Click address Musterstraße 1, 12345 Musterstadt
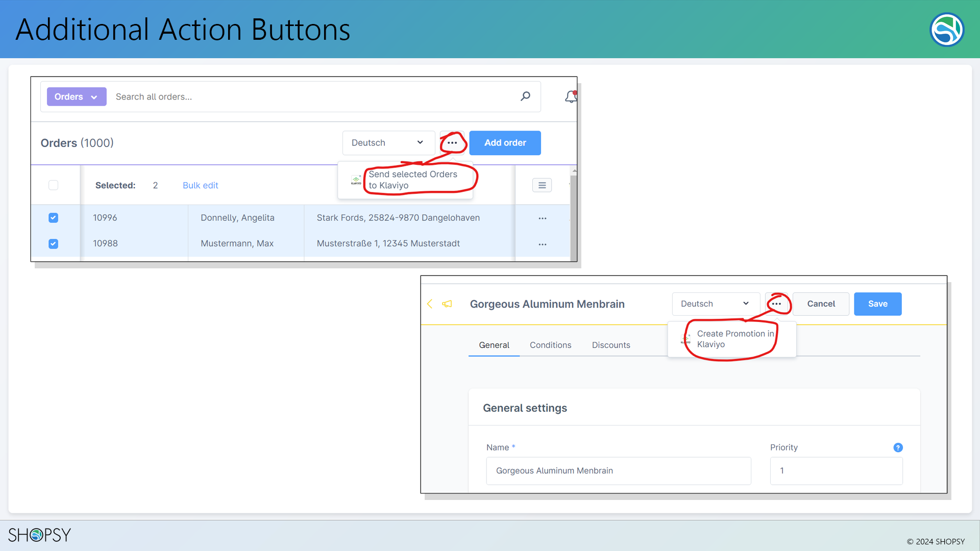The height and width of the screenshot is (551, 980). [x=388, y=244]
